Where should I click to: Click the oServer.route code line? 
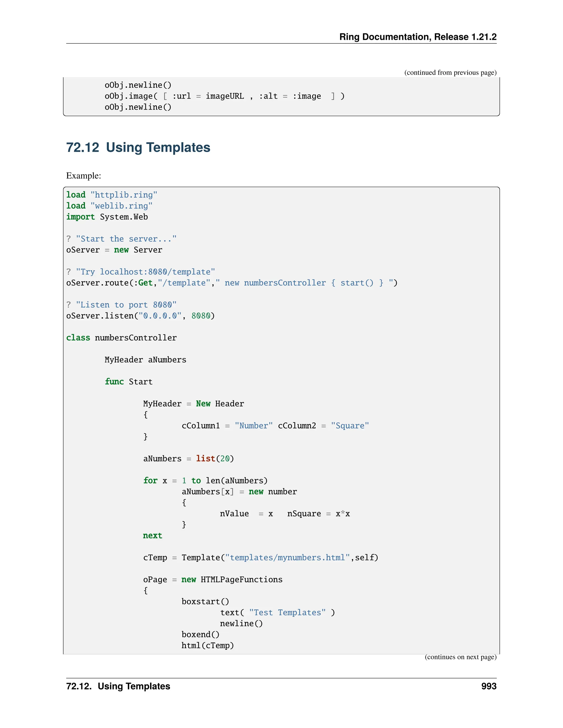pos(231,283)
